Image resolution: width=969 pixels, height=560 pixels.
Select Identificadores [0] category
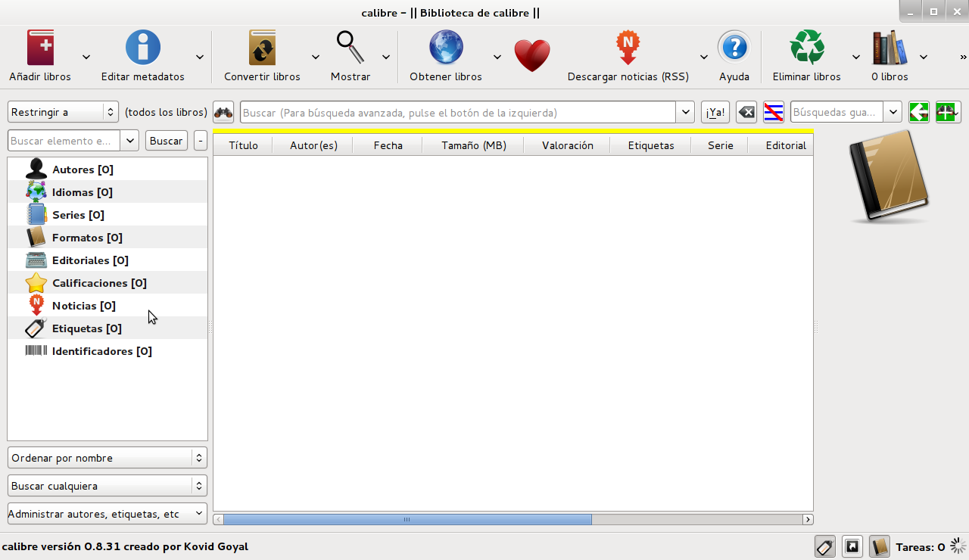coord(107,351)
